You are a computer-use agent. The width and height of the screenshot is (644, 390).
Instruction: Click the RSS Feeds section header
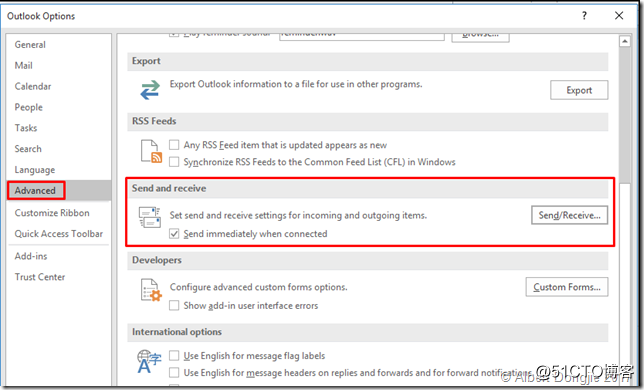coord(368,122)
